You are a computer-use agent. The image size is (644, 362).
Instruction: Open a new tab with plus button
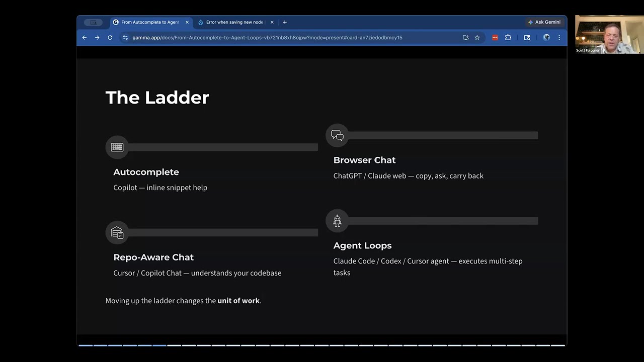(285, 22)
